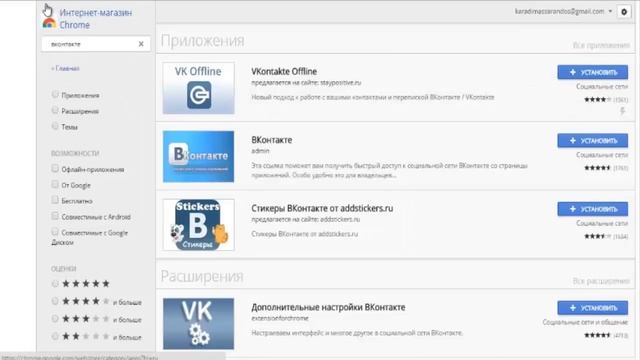Click the Стикеры ВКонтакте star rating
This screenshot has width=640, height=360.
(x=598, y=236)
